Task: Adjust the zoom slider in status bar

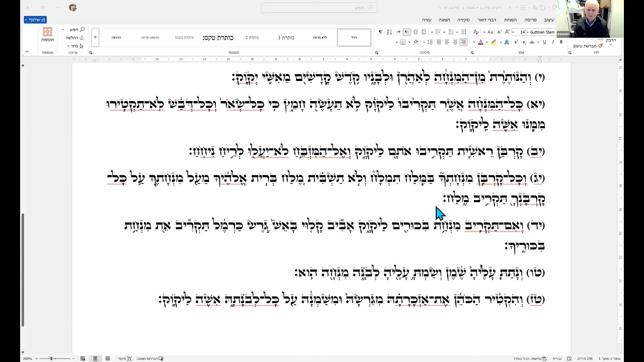Action: click(51, 358)
